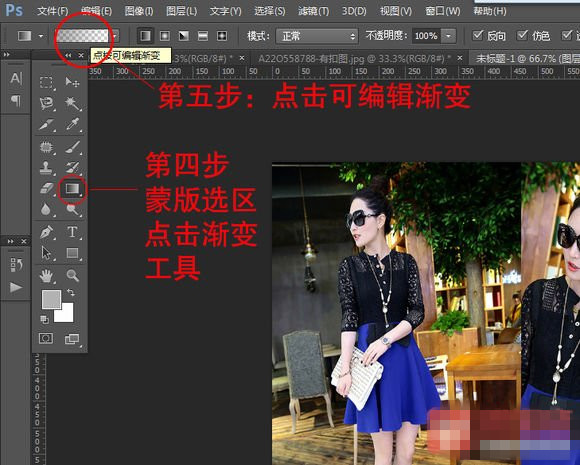This screenshot has height=465, width=580.
Task: Open the Character panel (A| icon)
Action: pyautogui.click(x=16, y=78)
